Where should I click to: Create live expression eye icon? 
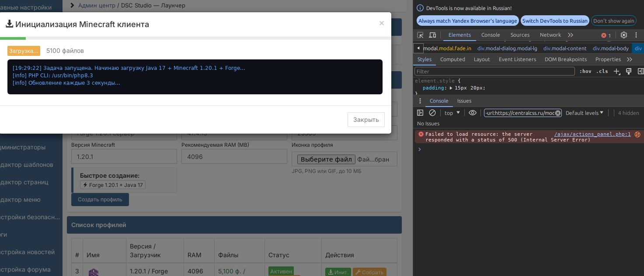[472, 113]
